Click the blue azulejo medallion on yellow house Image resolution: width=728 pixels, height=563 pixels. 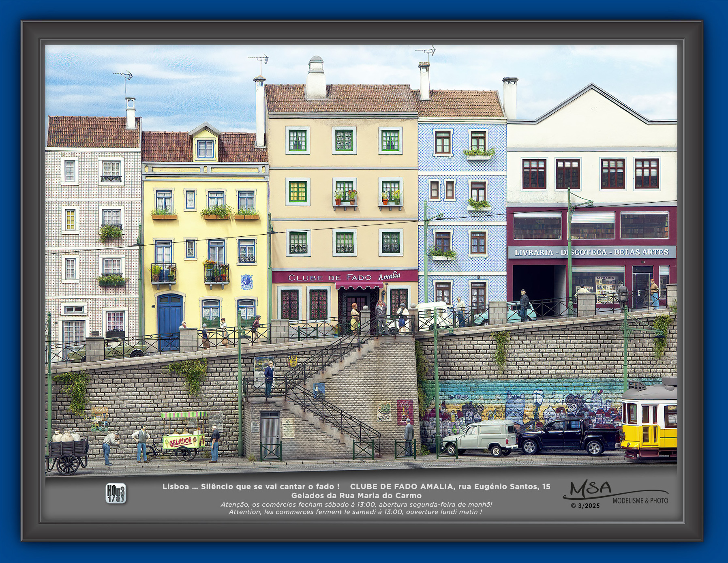click(x=246, y=282)
